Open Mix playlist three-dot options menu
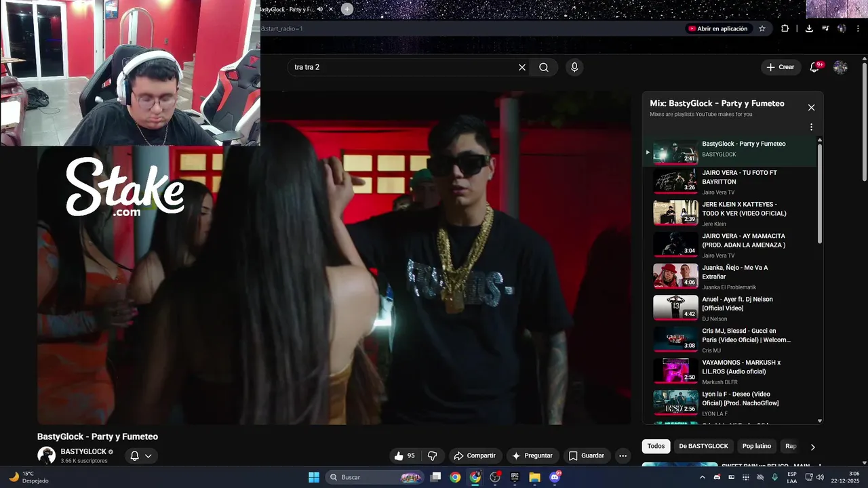 click(x=811, y=127)
